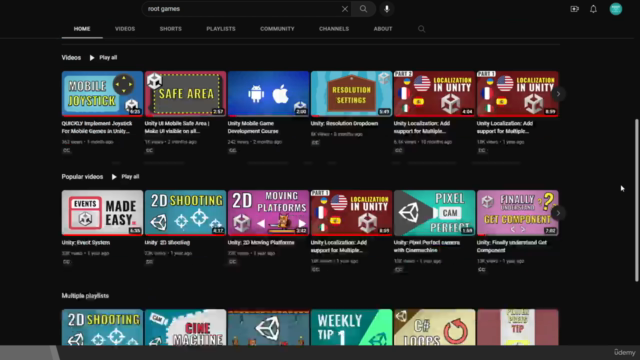This screenshot has width=640, height=360.
Task: Open the Mobile Joystick video thumbnail
Action: pos(102,94)
